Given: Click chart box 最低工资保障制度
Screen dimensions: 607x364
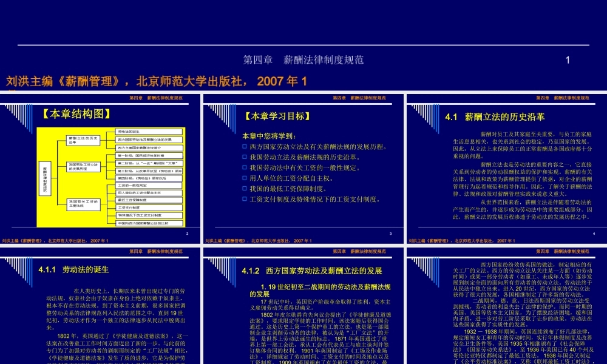Looking at the screenshot, I should coord(149,200).
